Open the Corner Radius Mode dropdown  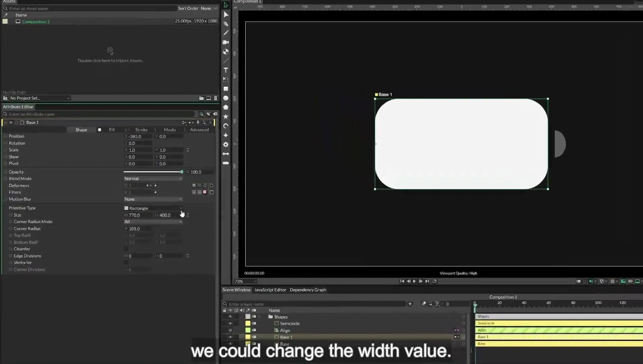coord(153,222)
